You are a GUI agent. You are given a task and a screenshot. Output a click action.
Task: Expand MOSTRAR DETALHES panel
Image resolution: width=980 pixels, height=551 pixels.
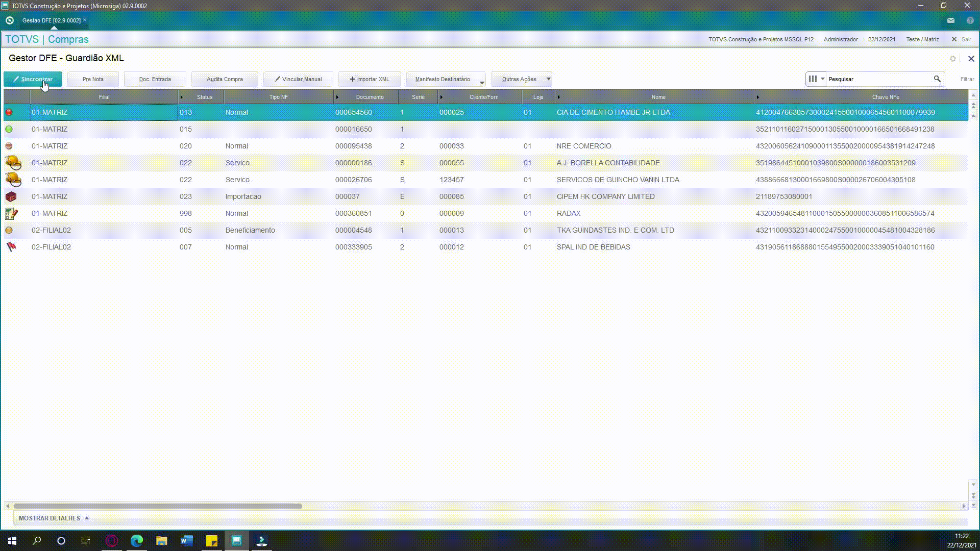(54, 518)
